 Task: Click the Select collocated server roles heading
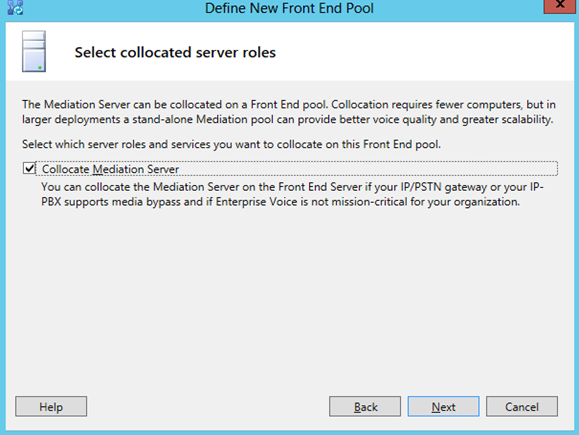175,52
